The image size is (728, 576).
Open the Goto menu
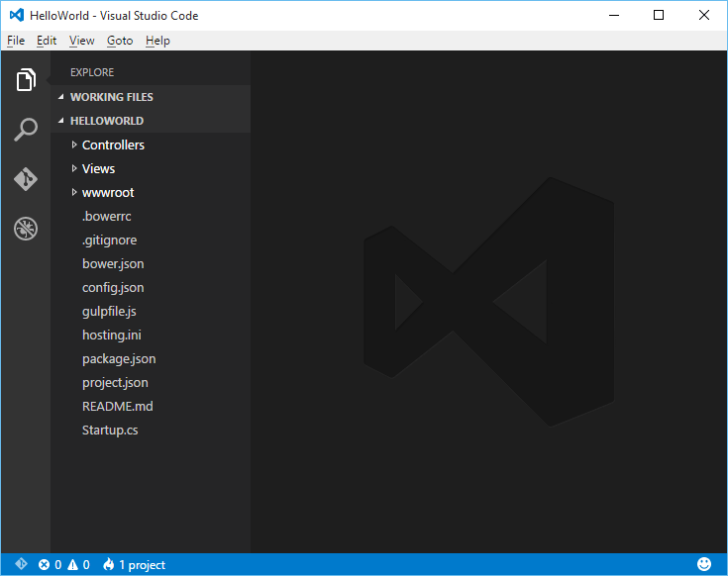point(120,41)
